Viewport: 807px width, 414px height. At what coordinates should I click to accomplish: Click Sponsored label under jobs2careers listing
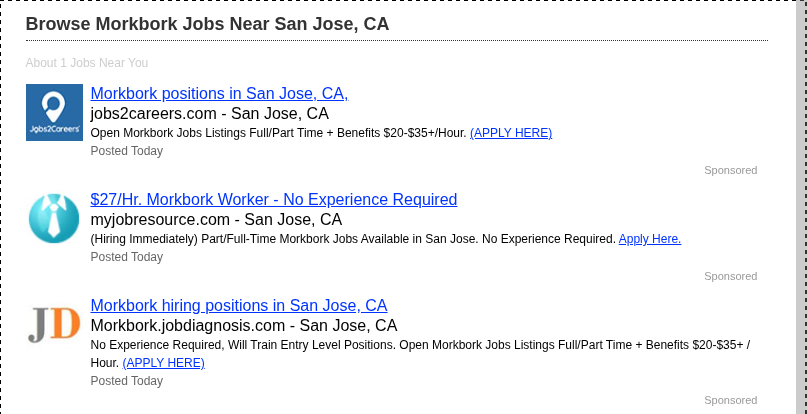pyautogui.click(x=730, y=170)
